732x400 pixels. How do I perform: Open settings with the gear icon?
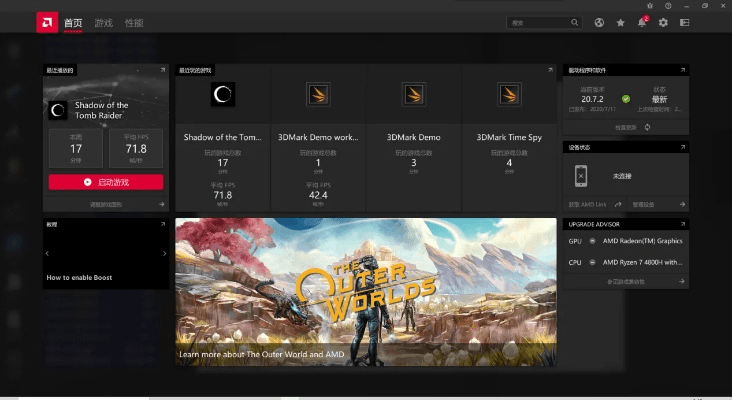click(x=663, y=22)
